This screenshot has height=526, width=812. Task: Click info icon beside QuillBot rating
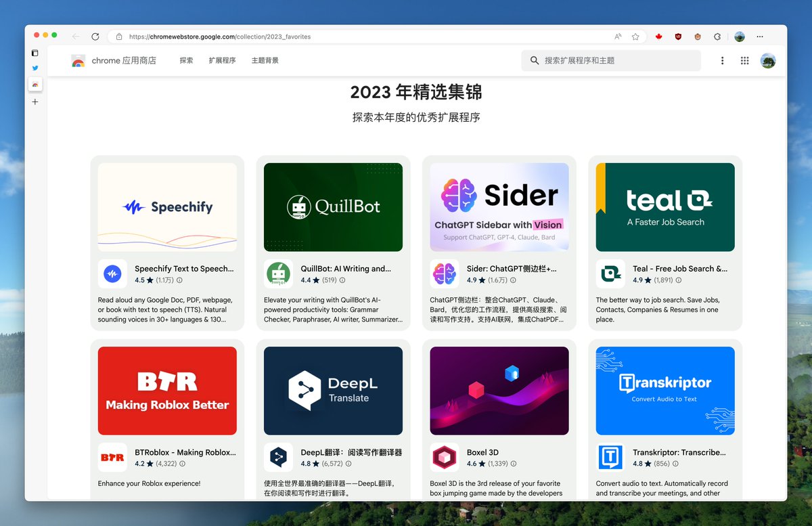coord(342,280)
